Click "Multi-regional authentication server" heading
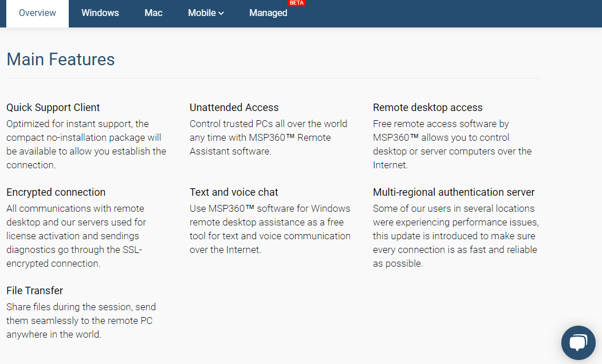Image resolution: width=602 pixels, height=364 pixels. tap(454, 192)
